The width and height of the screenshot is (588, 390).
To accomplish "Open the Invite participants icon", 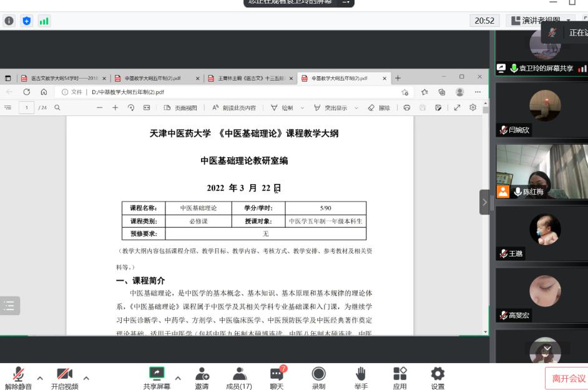I will pyautogui.click(x=202, y=374).
